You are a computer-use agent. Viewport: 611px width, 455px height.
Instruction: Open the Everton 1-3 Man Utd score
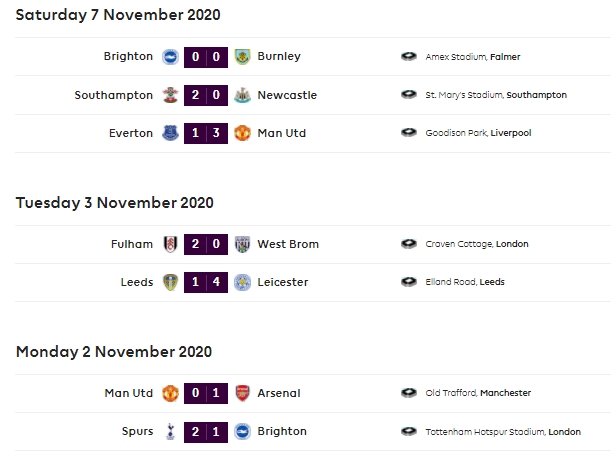pyautogui.click(x=206, y=133)
